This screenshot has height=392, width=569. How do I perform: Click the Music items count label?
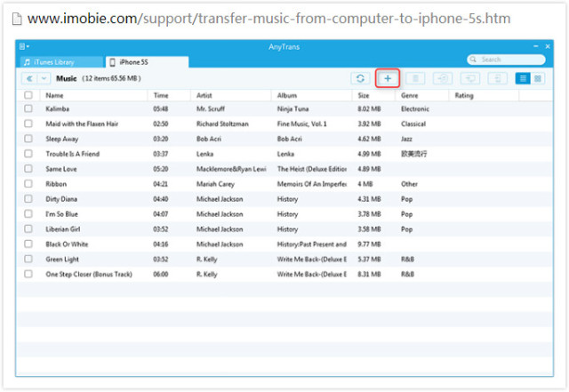111,78
